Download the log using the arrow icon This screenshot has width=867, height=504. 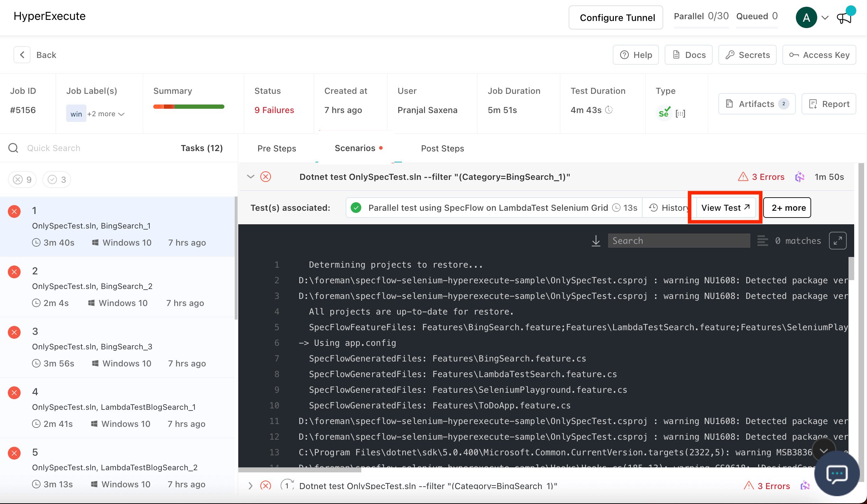(x=596, y=241)
